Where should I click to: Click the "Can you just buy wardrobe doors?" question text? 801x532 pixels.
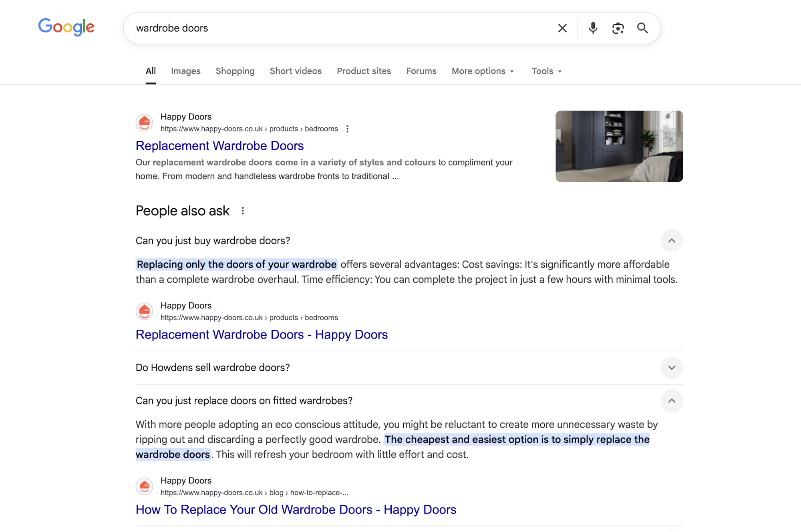pyautogui.click(x=213, y=241)
